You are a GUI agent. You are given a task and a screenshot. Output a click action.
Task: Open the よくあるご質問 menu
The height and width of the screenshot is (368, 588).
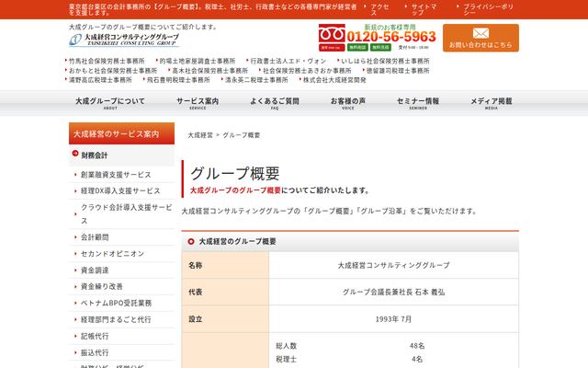275,103
